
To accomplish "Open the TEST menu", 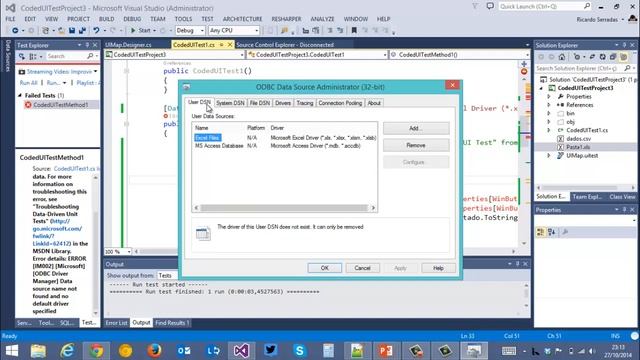I will pyautogui.click(x=207, y=19).
